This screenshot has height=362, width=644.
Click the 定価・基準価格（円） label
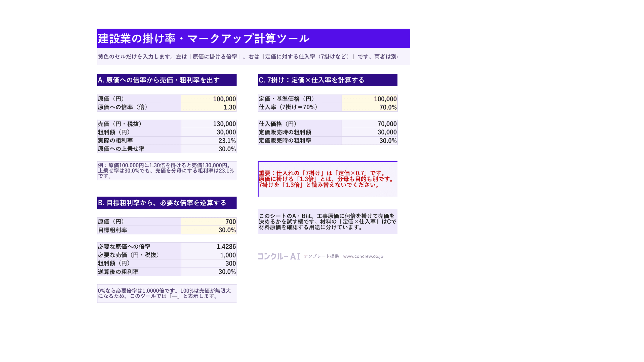[x=300, y=99]
